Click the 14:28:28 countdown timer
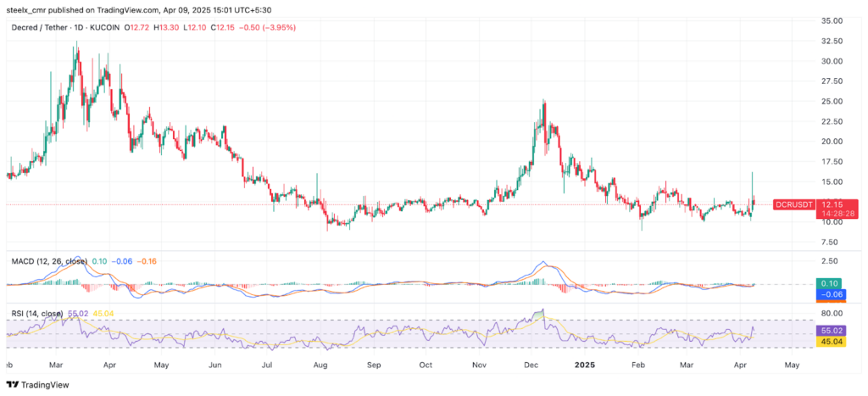Image resolution: width=868 pixels, height=396 pixels. [837, 213]
